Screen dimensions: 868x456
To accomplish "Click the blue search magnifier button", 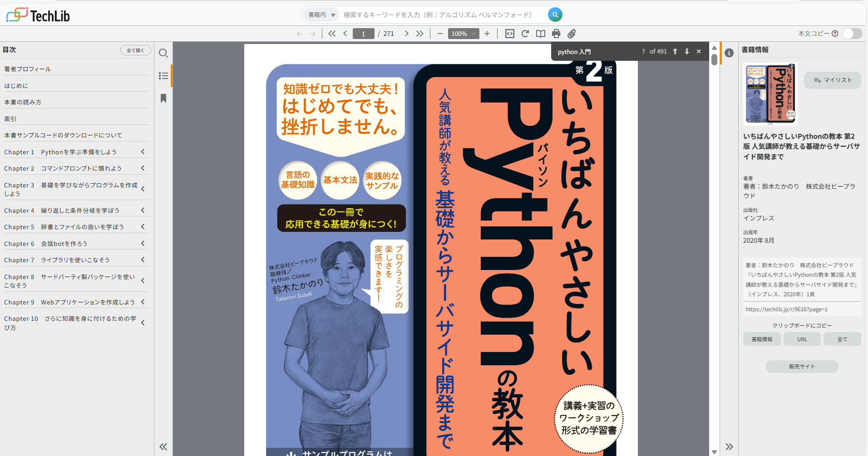I will click(555, 15).
